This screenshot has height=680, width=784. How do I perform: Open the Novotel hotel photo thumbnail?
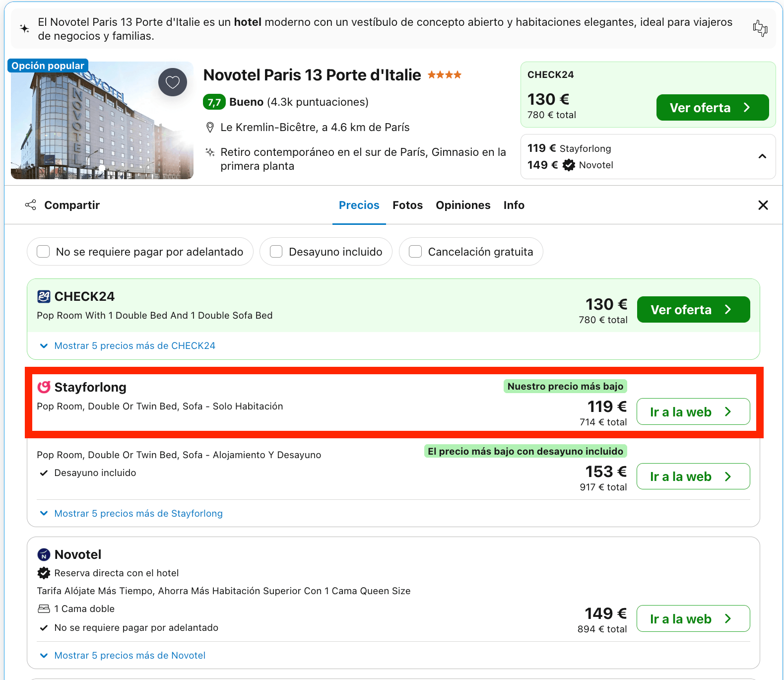click(102, 121)
